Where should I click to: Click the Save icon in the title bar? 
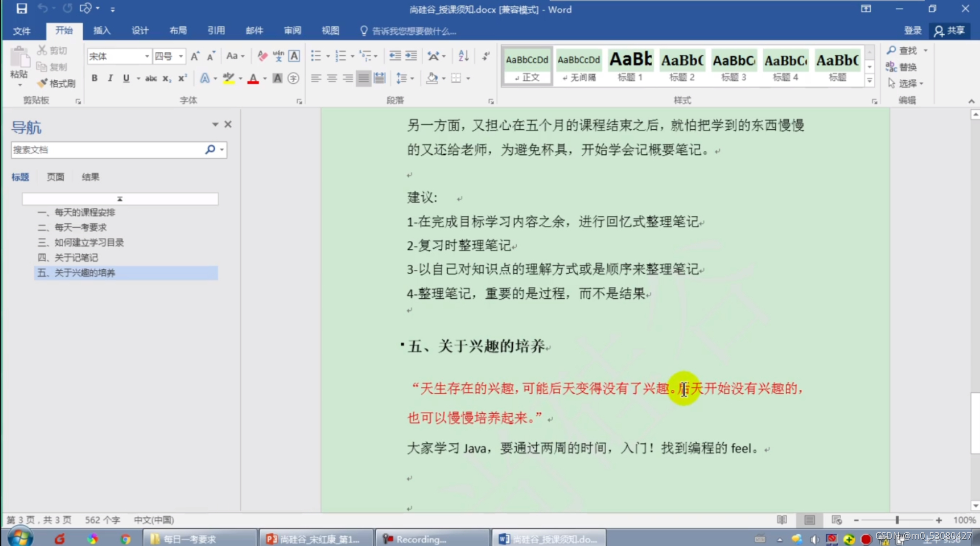tap(22, 8)
